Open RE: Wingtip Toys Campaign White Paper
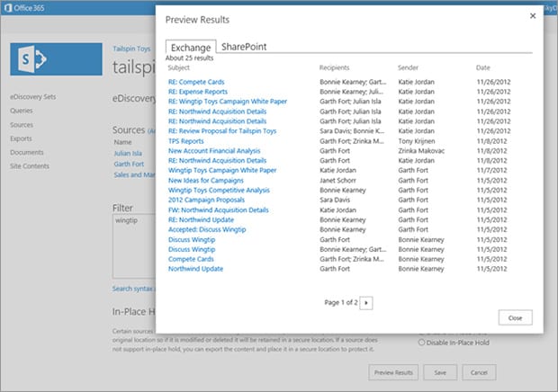The image size is (558, 392). pyautogui.click(x=228, y=102)
